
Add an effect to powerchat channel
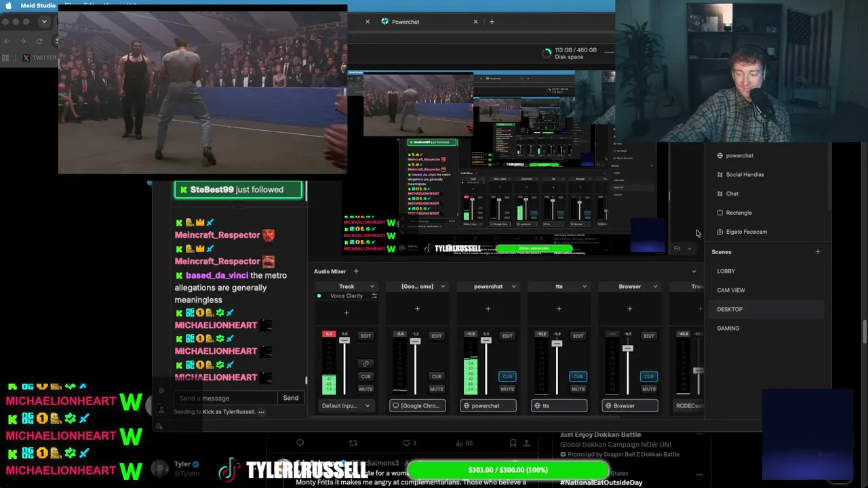tap(488, 309)
